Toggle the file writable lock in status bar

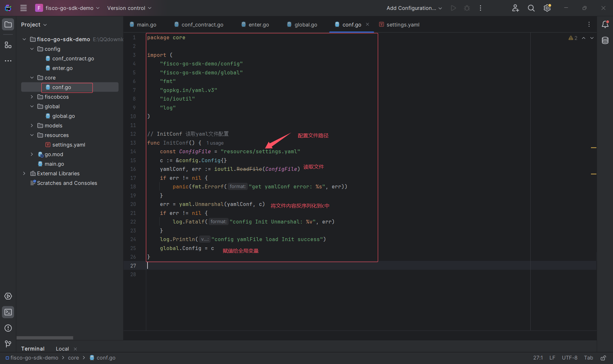pos(603,358)
